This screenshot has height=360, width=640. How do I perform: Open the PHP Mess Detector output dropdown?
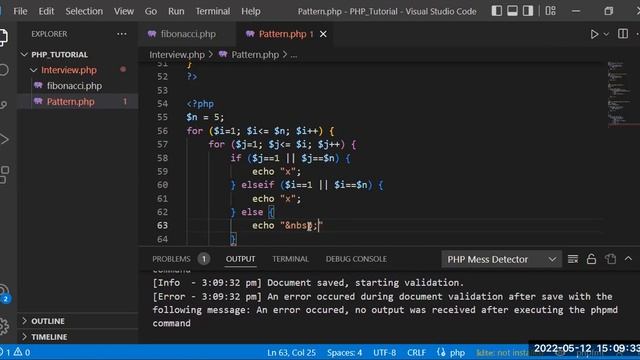tap(502, 259)
